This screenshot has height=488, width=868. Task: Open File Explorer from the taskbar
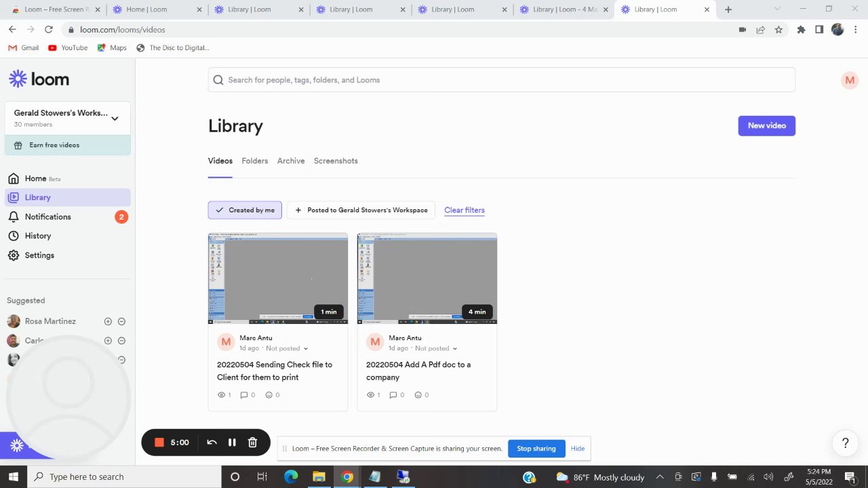pos(319,477)
